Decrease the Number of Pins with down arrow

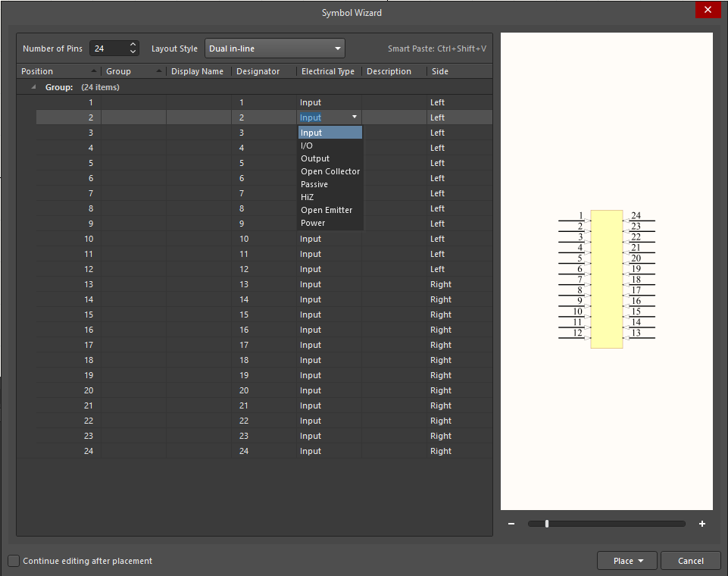[x=133, y=52]
